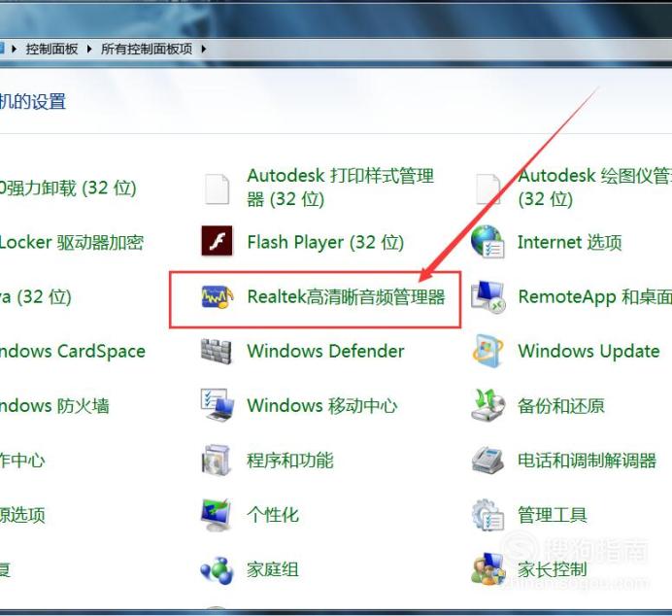The image size is (672, 616).
Task: Click the Personalization (个性化) monitor icon
Action: pyautogui.click(x=217, y=514)
